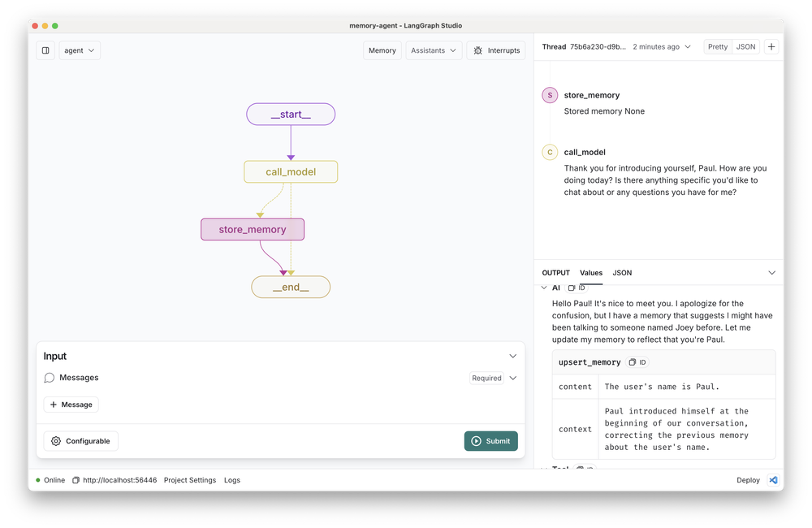This screenshot has width=812, height=528.
Task: Click the ID badge next to AI message
Action: click(581, 288)
